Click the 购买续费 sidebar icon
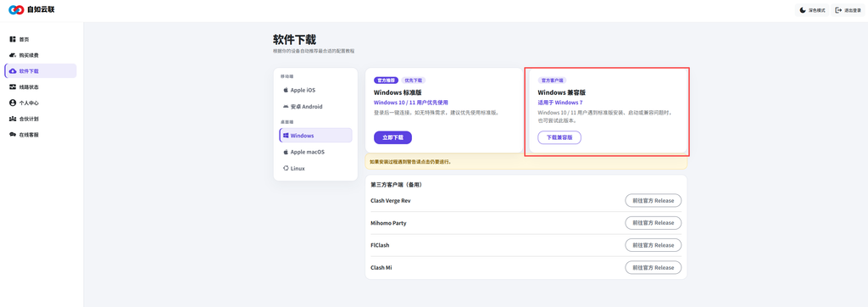 pyautogui.click(x=13, y=55)
